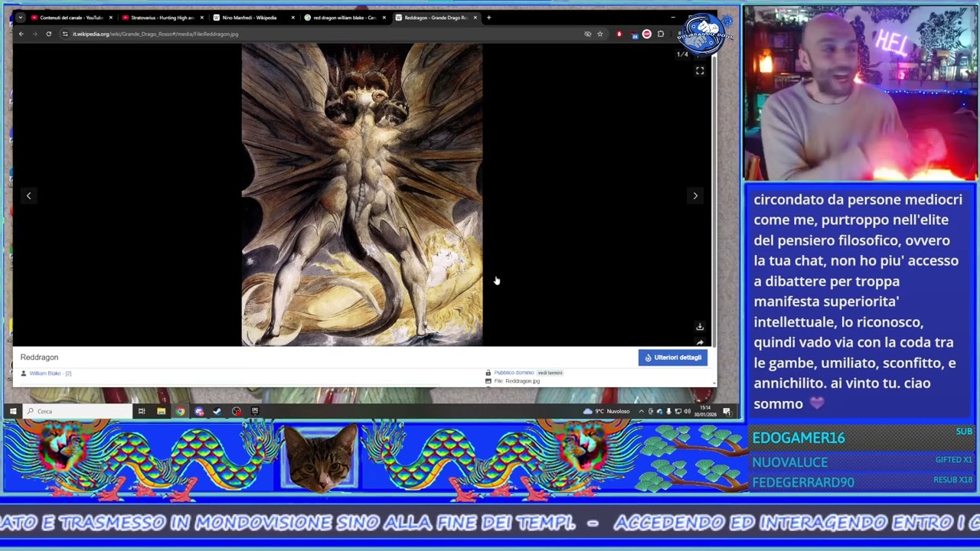
Task: Switch to Nino Manfredi Wikipedia tab
Action: [x=253, y=18]
